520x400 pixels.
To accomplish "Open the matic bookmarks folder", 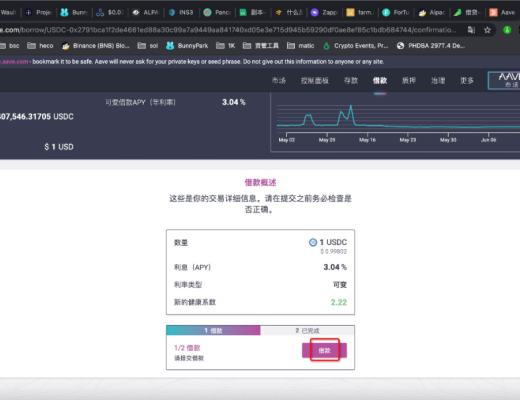I will [300, 46].
